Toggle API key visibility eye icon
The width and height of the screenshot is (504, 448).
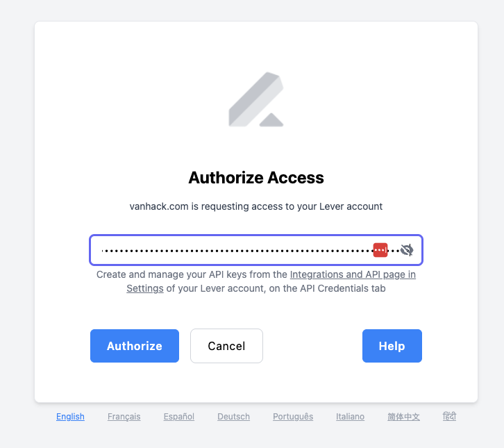[407, 250]
